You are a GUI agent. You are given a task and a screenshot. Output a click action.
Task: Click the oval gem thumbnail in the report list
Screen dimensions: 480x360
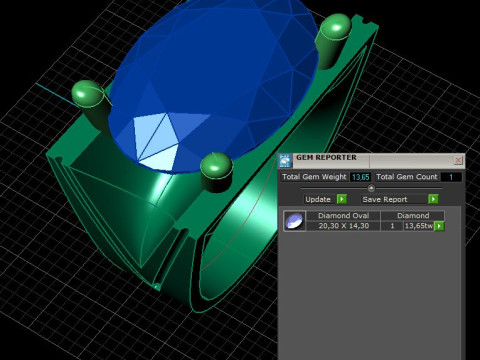point(294,221)
